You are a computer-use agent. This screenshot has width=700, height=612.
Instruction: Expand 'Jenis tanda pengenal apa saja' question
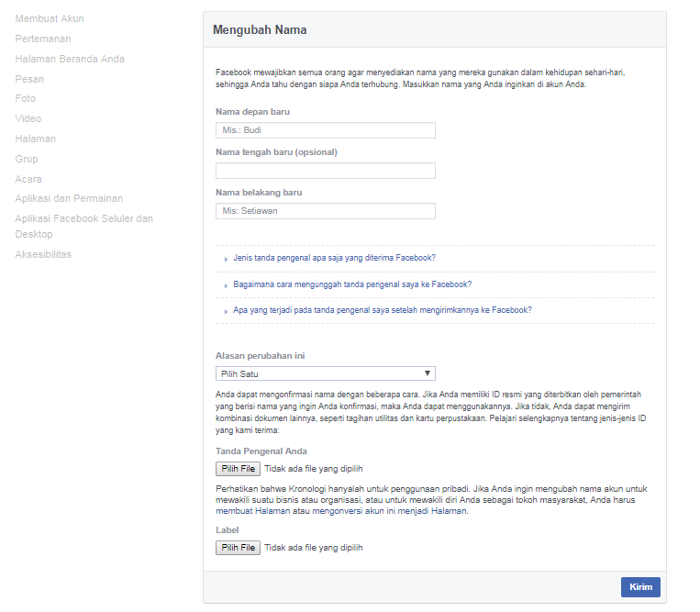(x=334, y=258)
